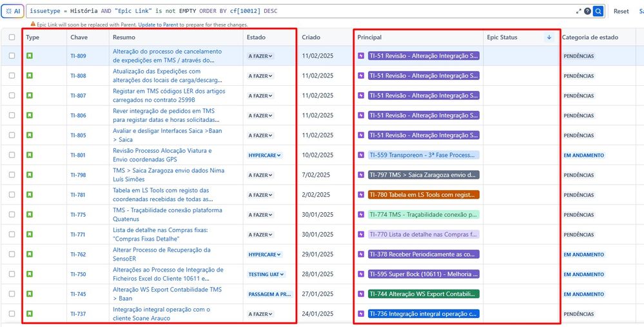The height and width of the screenshot is (327, 644).
Task: Open issue key TI-807
Action: pyautogui.click(x=78, y=95)
